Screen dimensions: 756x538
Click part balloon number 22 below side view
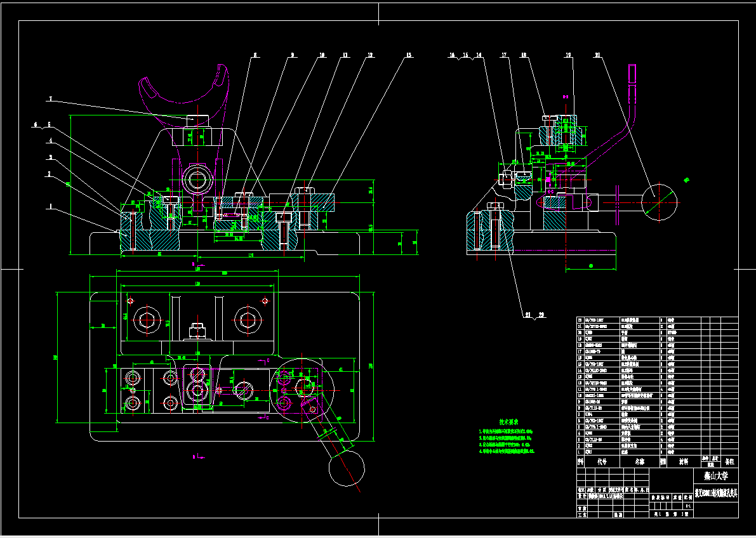[x=541, y=314]
